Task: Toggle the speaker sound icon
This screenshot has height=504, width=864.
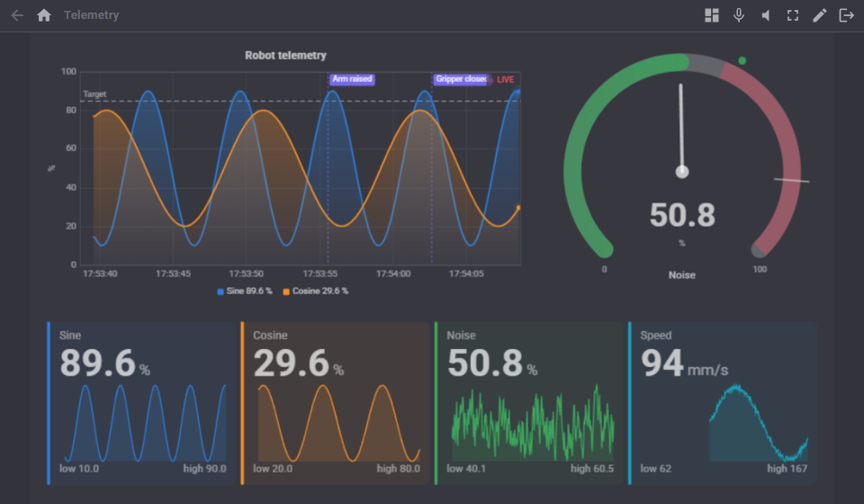Action: click(765, 15)
